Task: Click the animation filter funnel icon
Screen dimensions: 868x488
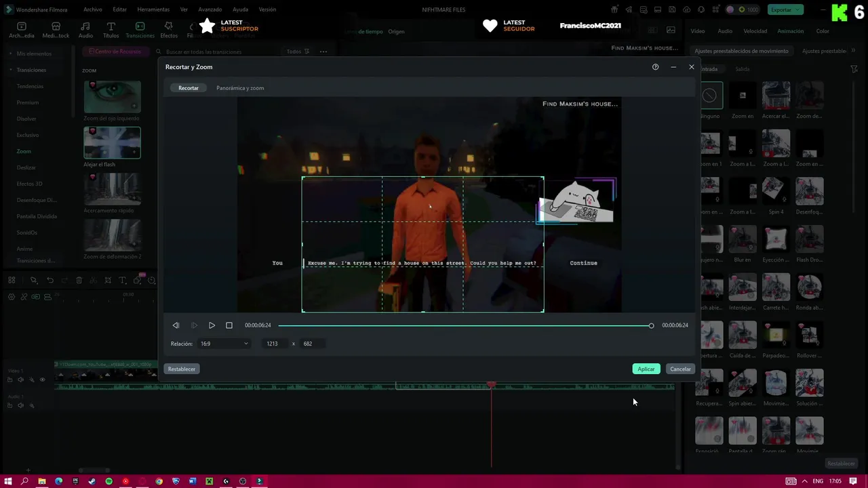Action: [854, 68]
